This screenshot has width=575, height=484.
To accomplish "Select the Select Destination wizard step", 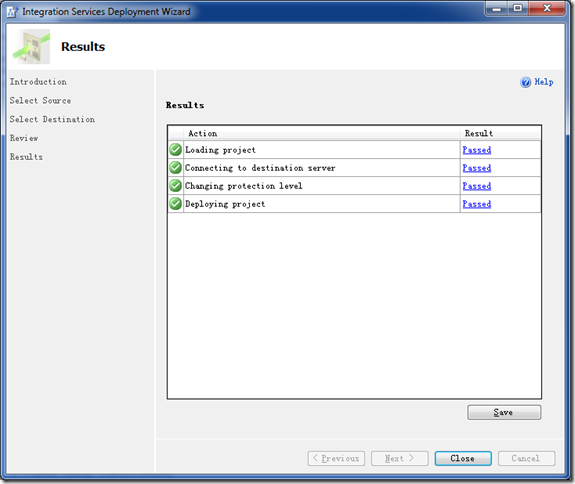I will tap(52, 119).
